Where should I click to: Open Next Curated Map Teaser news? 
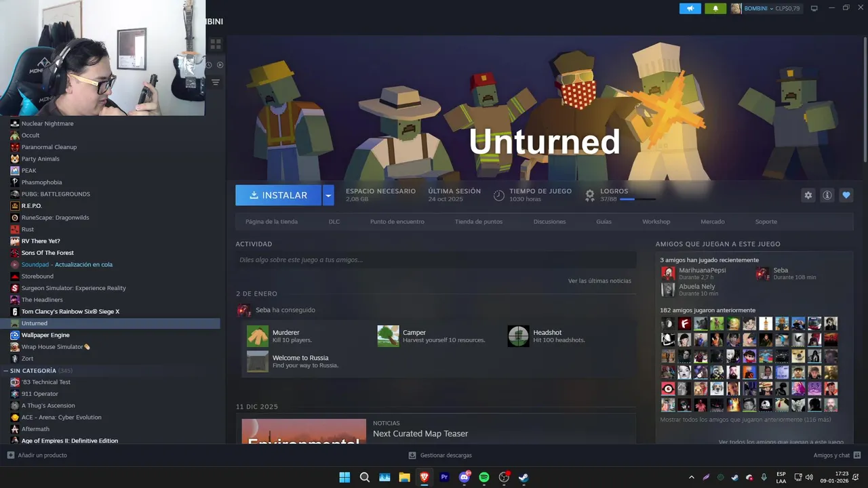point(420,434)
